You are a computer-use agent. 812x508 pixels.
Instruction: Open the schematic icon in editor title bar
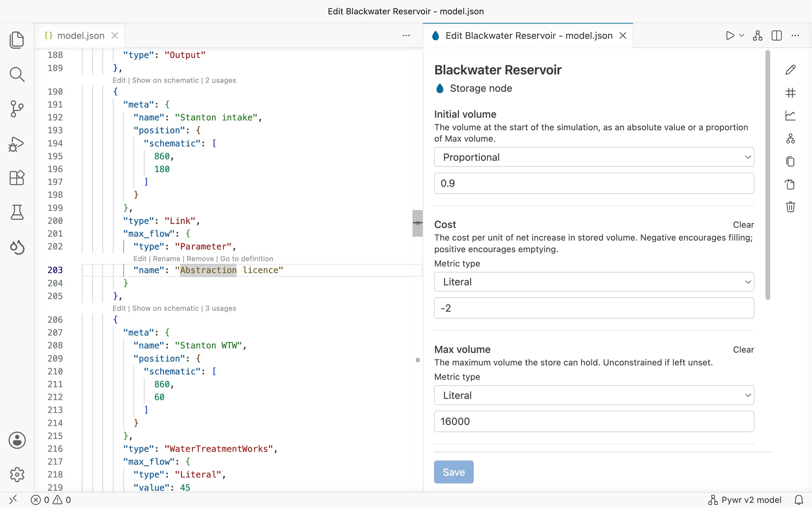(758, 36)
